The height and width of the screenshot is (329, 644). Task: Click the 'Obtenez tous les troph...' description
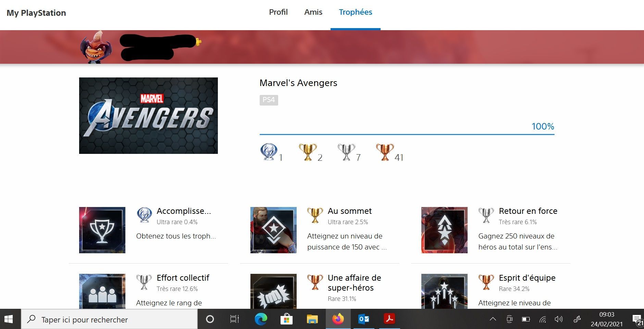pos(176,236)
